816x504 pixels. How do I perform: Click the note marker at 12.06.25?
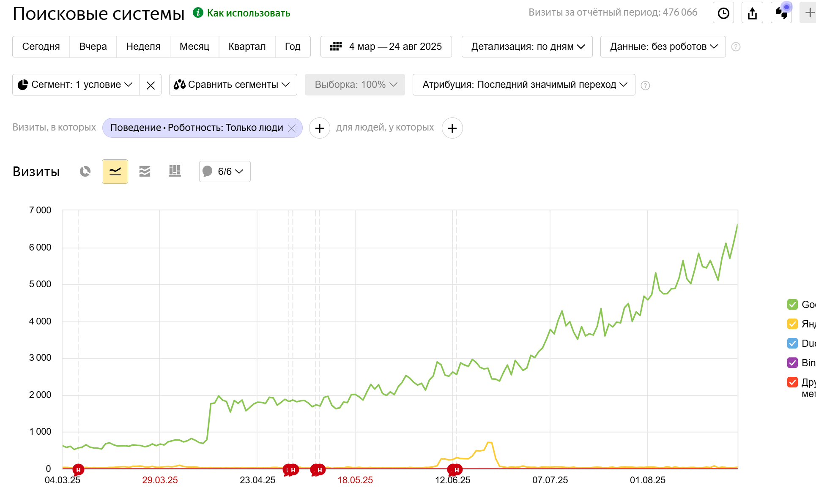pyautogui.click(x=456, y=470)
